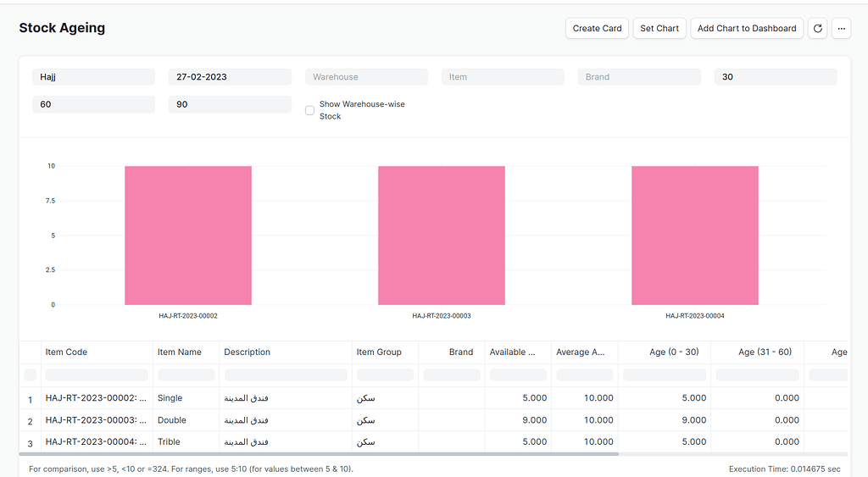Click the refresh report icon
This screenshot has width=868, height=477.
[818, 28]
